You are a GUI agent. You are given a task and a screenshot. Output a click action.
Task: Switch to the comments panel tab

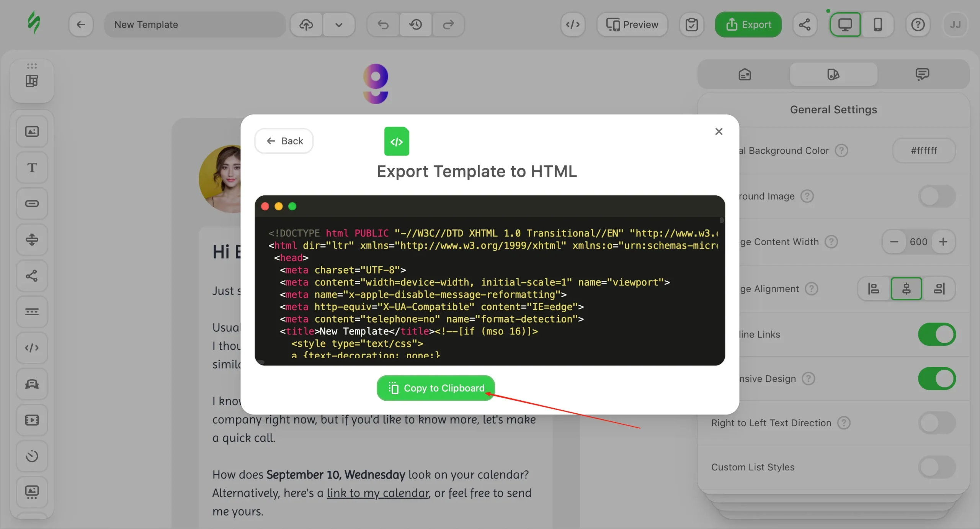(922, 74)
